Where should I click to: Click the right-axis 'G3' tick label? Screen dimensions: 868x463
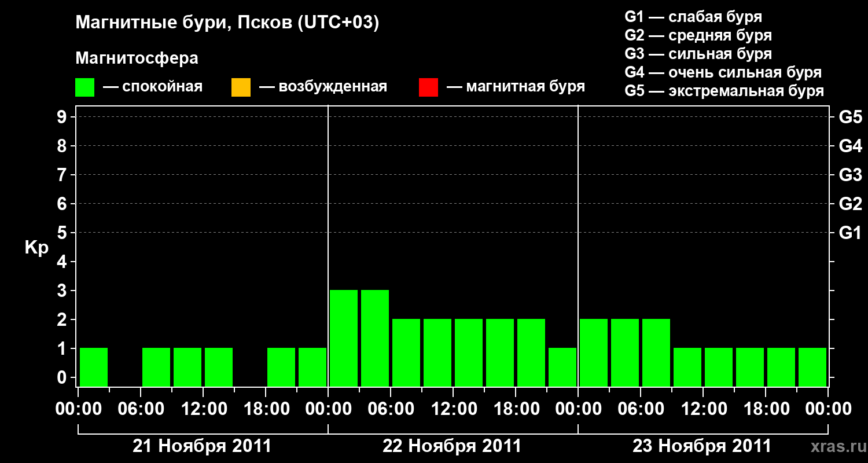point(851,175)
